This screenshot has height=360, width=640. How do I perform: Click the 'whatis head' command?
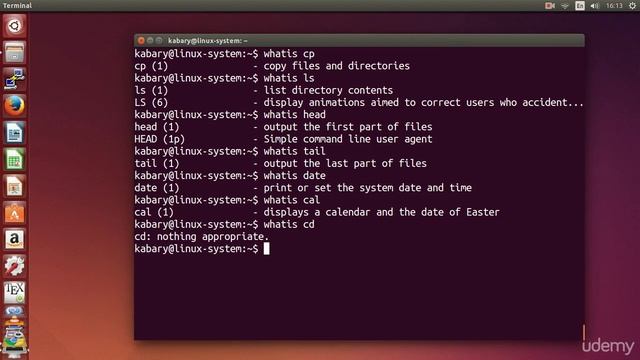click(295, 115)
